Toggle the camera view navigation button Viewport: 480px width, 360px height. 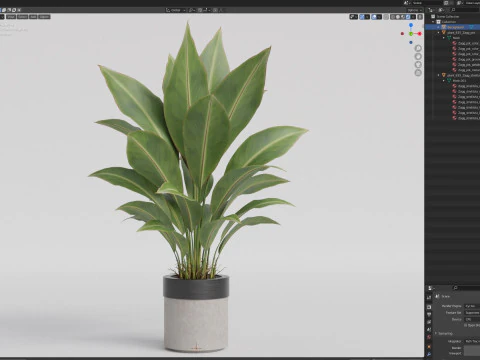click(418, 64)
